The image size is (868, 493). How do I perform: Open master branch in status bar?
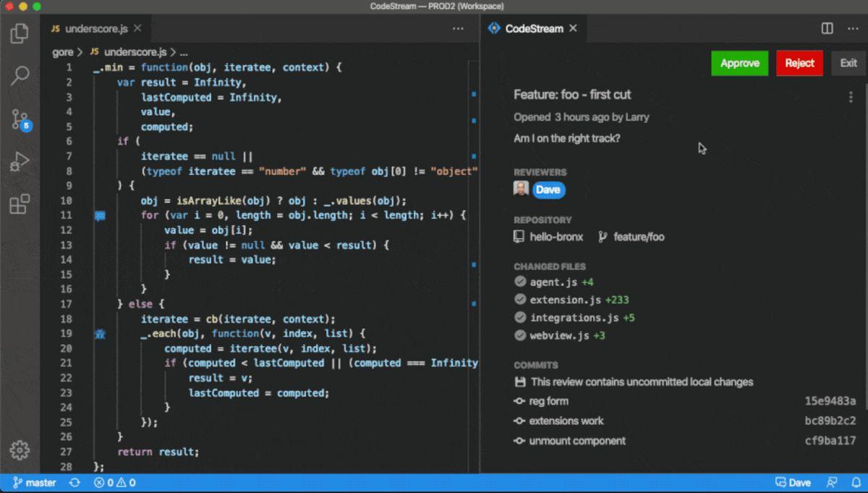click(x=34, y=483)
